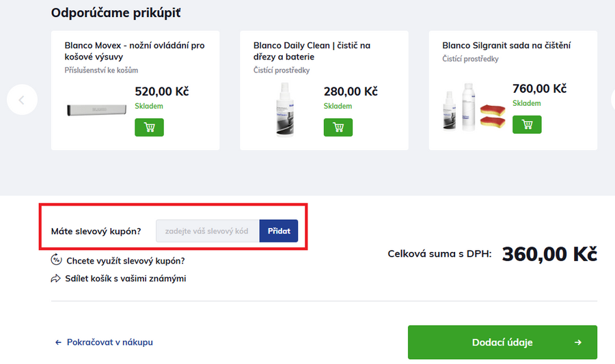Open Chcete využít slevový kupón link
The height and width of the screenshot is (364, 615).
pos(126,261)
